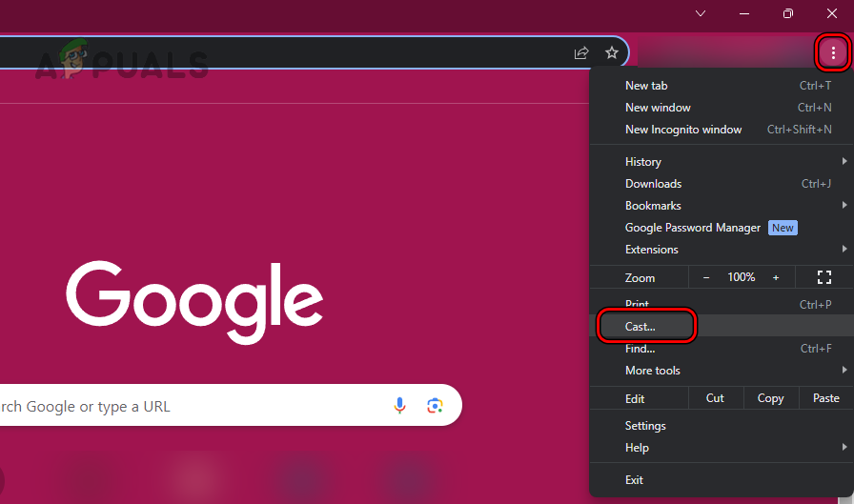
Task: Open Google Lens image search icon
Action: click(x=435, y=406)
